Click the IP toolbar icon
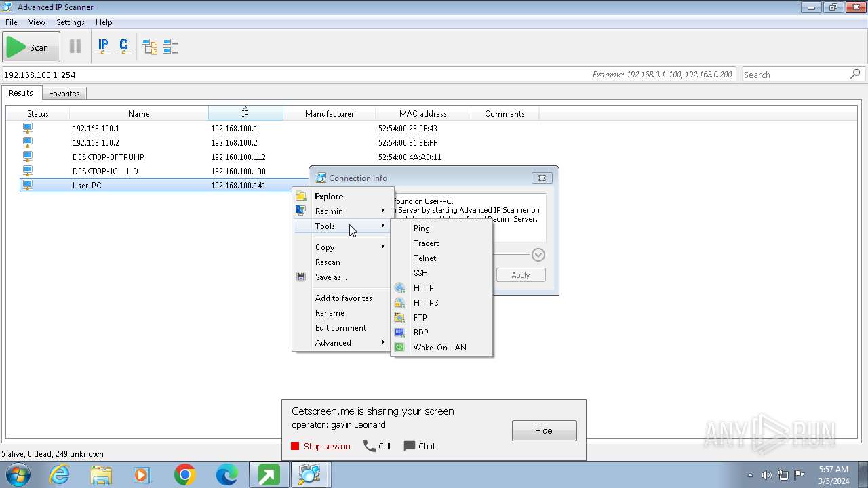This screenshot has width=868, height=488. [103, 47]
